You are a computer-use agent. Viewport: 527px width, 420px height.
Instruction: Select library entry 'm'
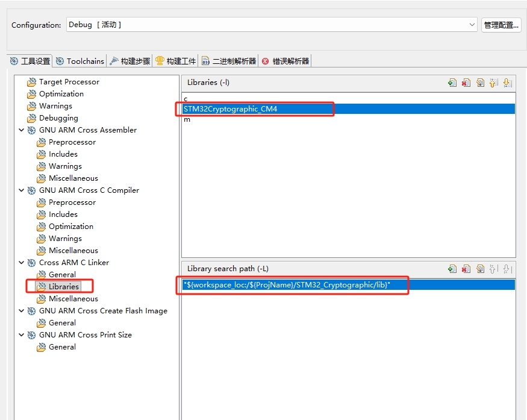(x=349, y=119)
